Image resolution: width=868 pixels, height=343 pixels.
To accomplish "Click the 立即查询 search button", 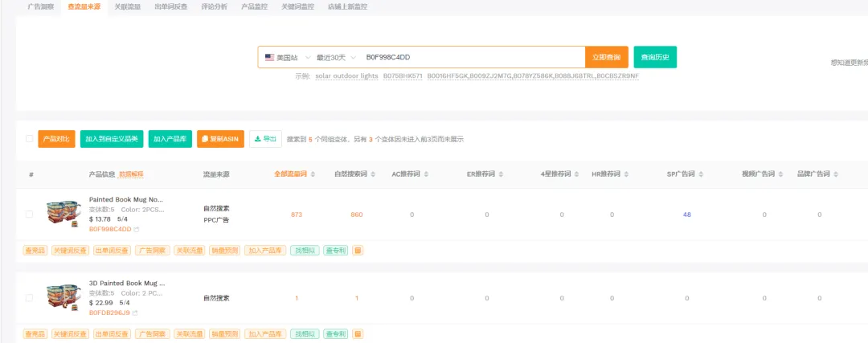I will pos(607,57).
